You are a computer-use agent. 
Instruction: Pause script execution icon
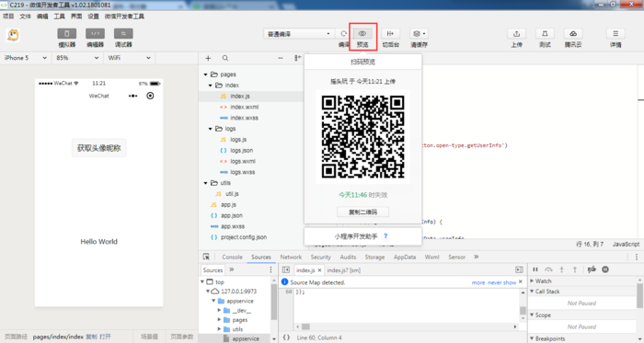click(535, 269)
